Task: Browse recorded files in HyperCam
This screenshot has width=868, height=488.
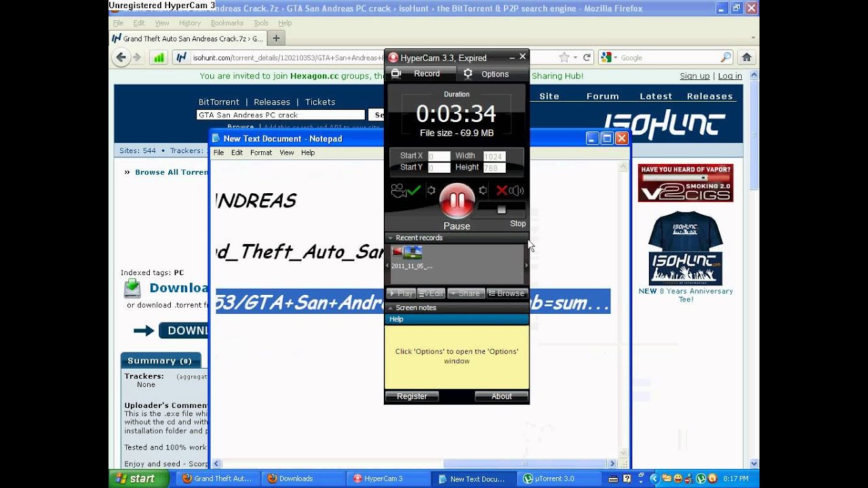Action: 507,293
